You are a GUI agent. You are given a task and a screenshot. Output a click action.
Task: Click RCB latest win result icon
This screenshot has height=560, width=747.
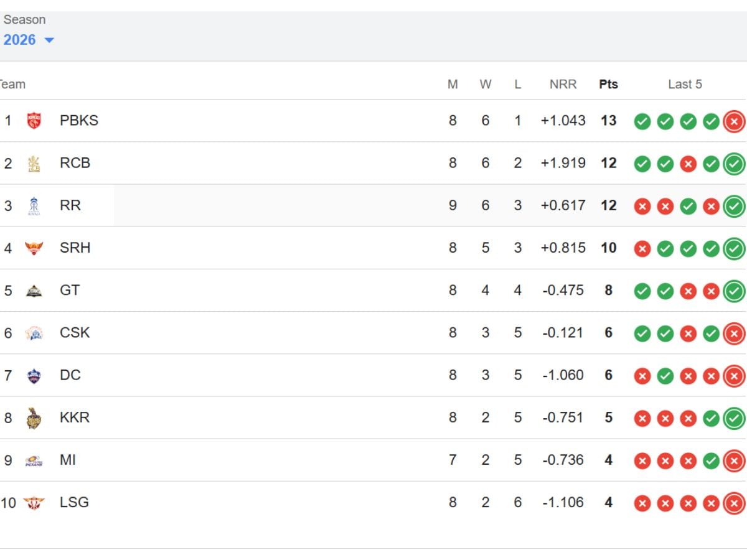coord(734,164)
